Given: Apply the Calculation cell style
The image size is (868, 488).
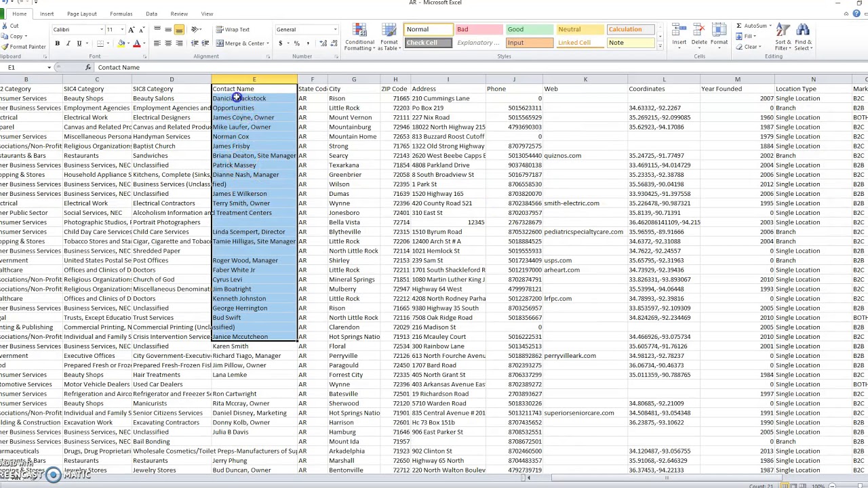Looking at the screenshot, I should click(x=631, y=30).
